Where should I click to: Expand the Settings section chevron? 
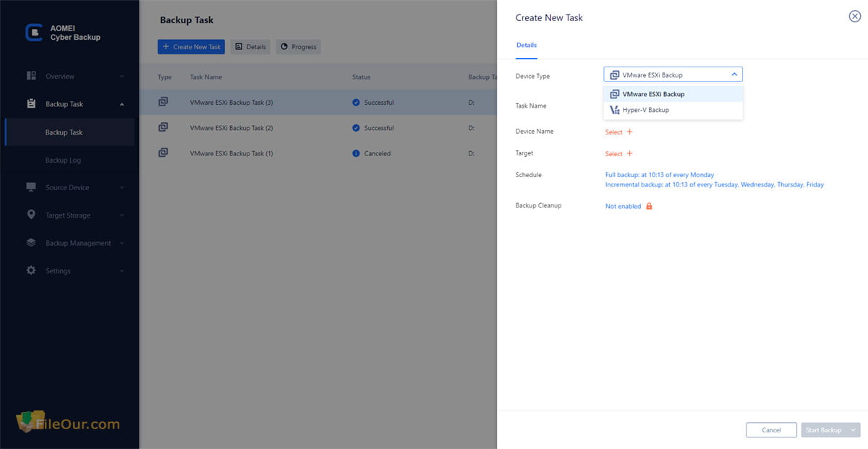pos(122,271)
